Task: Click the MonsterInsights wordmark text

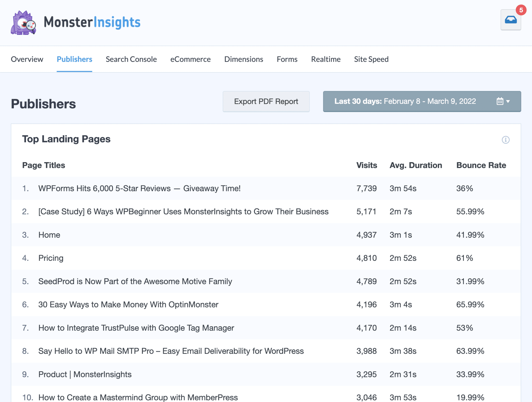Action: 92,22
